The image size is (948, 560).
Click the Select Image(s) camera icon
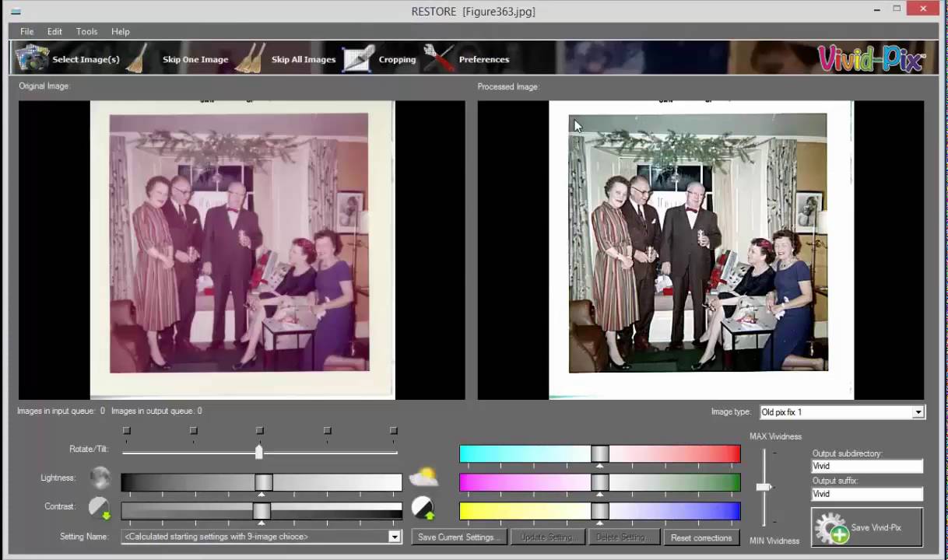click(x=33, y=58)
